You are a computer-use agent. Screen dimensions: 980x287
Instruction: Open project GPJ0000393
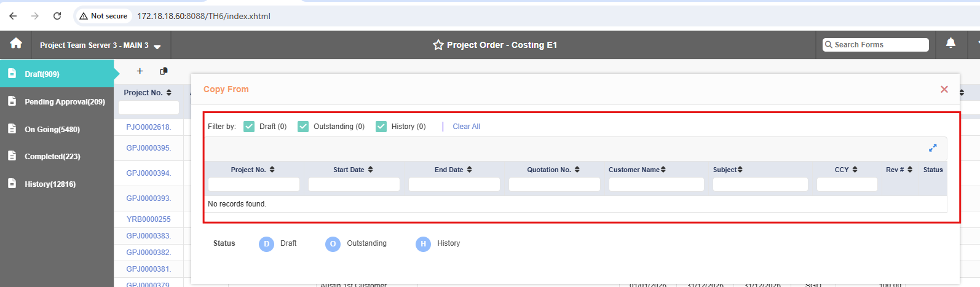tap(149, 199)
